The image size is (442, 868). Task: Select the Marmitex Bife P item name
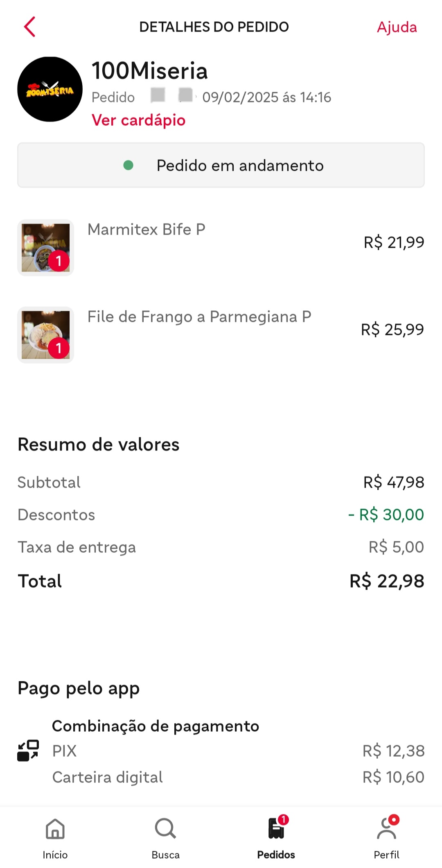tap(146, 230)
